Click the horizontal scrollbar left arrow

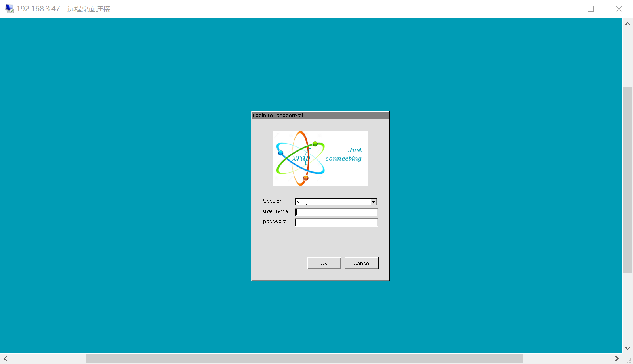click(x=6, y=358)
